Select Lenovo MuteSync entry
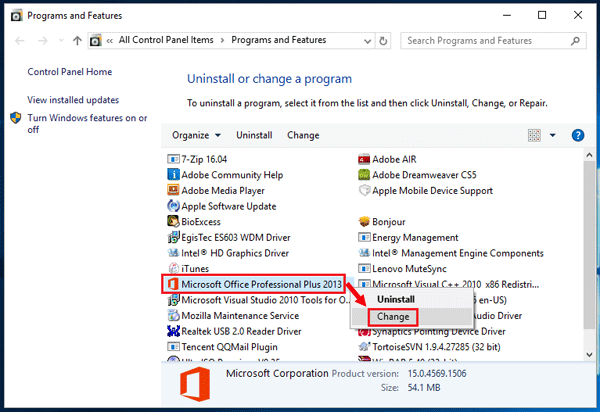600x412 pixels. [402, 268]
